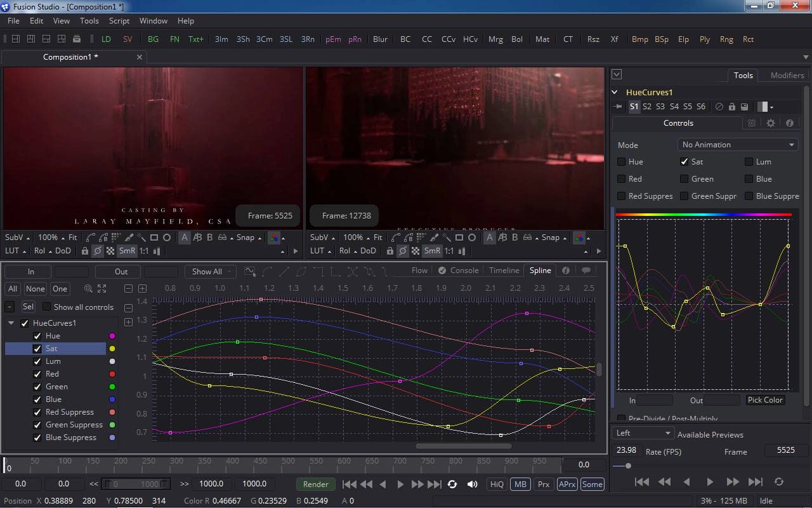The width and height of the screenshot is (812, 508).
Task: Open the spline editor info icon
Action: point(565,270)
